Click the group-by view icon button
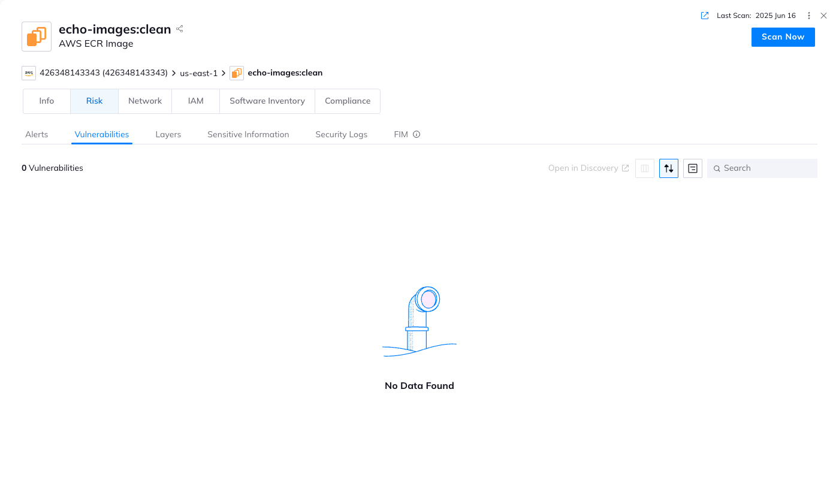This screenshot has height=504, width=839. pyautogui.click(x=693, y=168)
